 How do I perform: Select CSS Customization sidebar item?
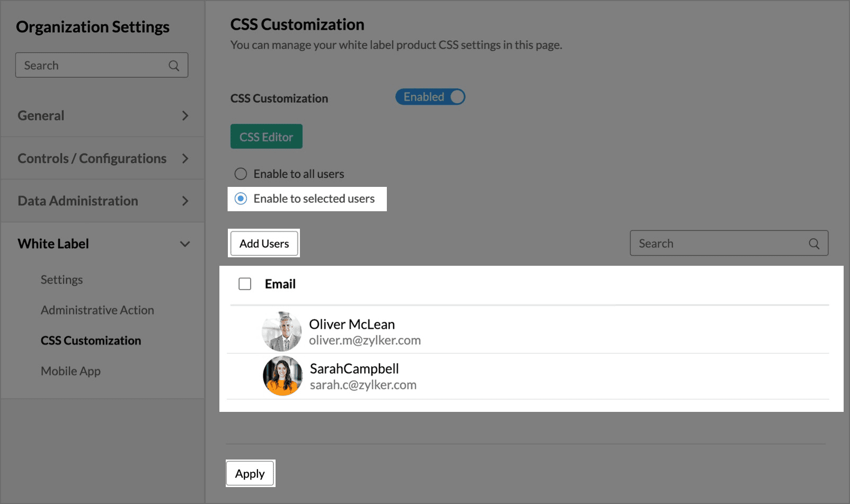[x=91, y=340]
